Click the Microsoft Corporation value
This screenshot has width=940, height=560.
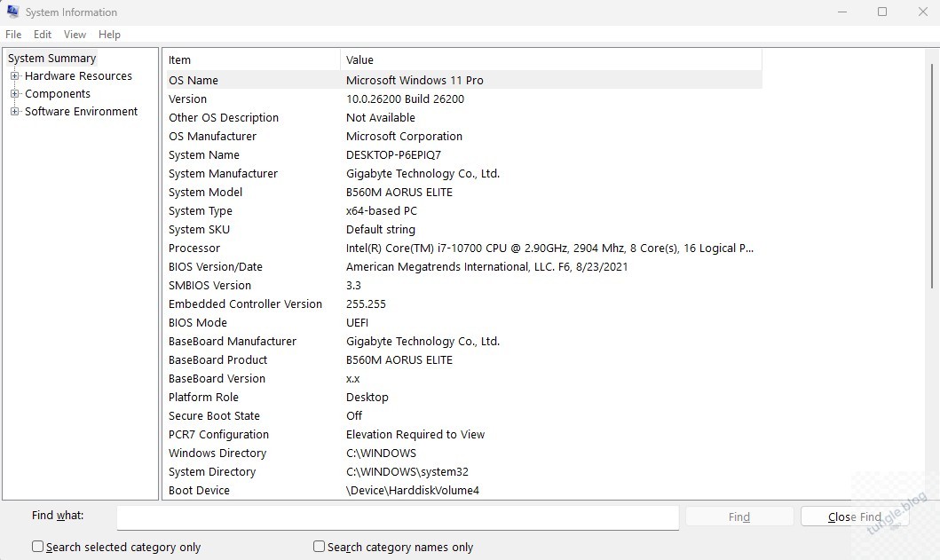[x=404, y=136]
